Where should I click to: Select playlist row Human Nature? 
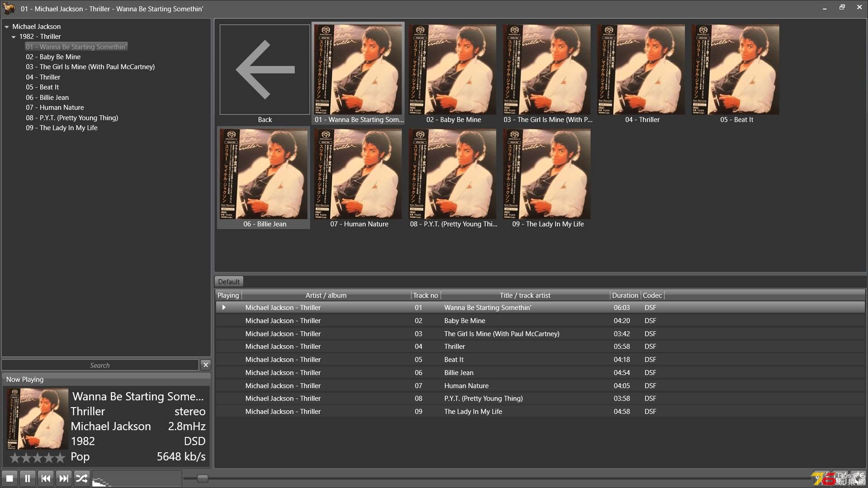tap(540, 385)
